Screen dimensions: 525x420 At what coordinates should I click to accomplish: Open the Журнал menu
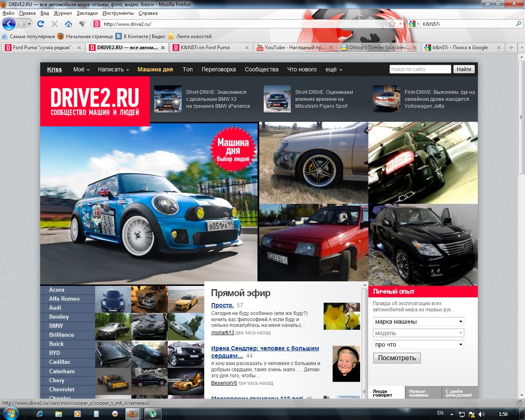tap(62, 13)
